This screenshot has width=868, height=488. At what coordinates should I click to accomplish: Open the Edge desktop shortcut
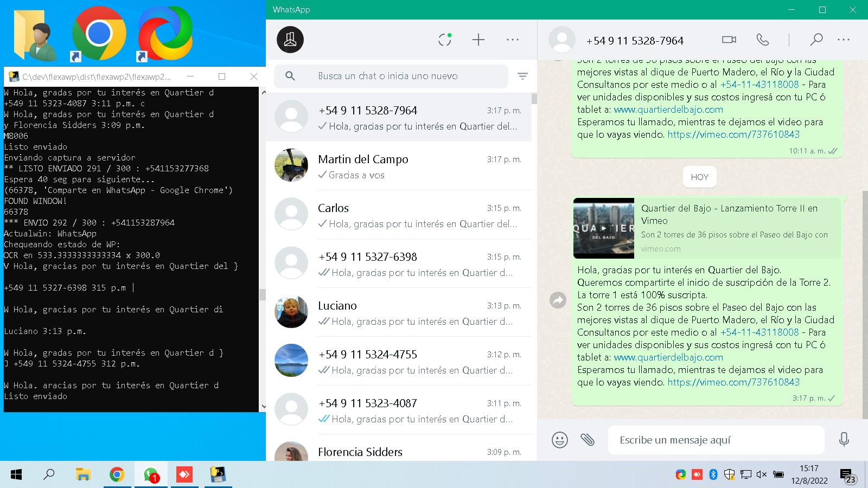[x=164, y=34]
